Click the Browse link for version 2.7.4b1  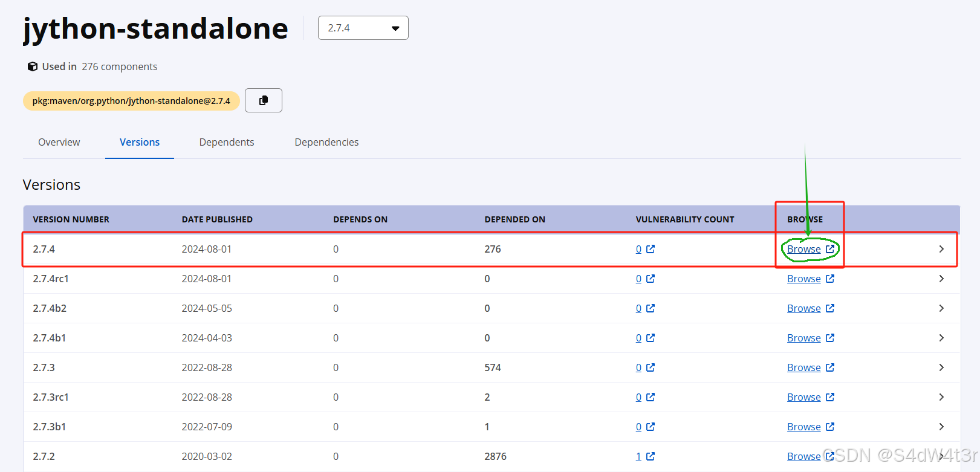tap(803, 338)
